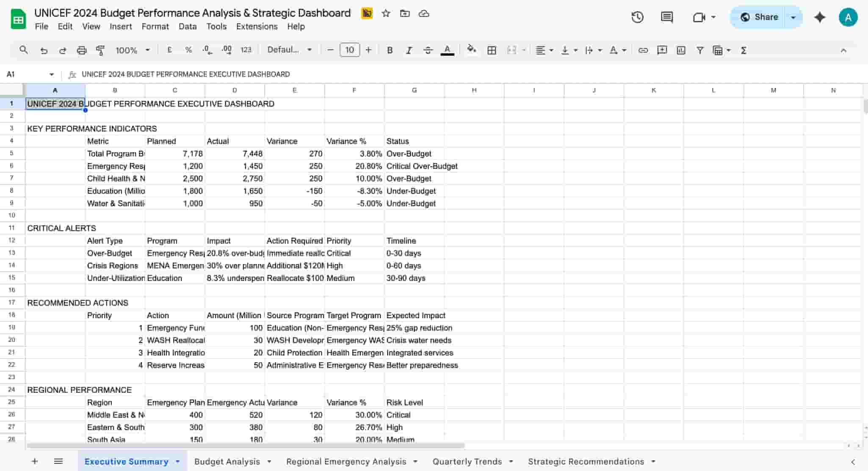Open the Google Sheets home icon
This screenshot has width=868, height=471.
(18, 19)
